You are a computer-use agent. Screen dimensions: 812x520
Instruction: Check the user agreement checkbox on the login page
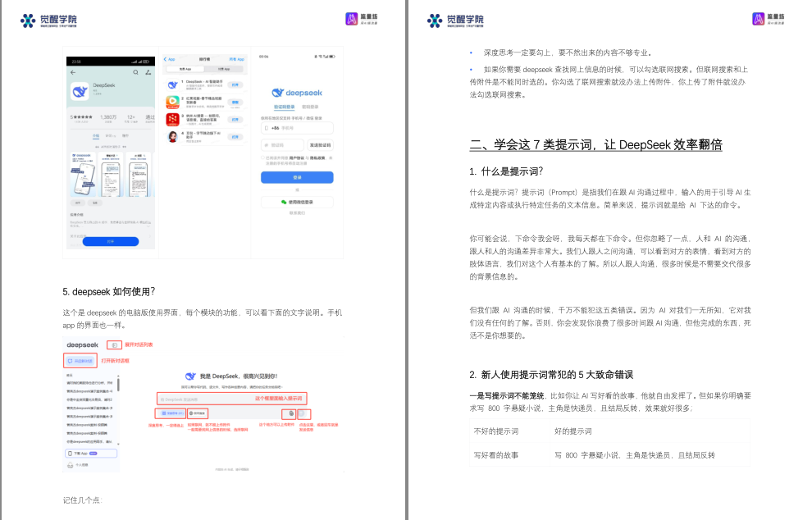pos(262,157)
